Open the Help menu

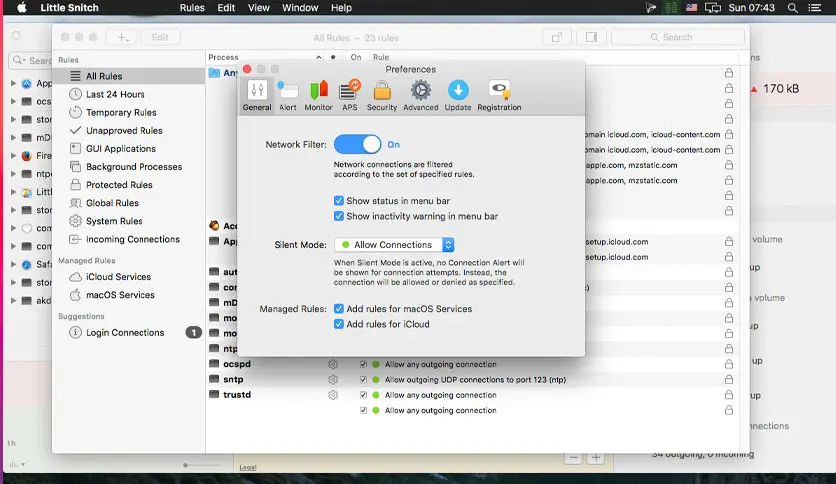(x=341, y=8)
